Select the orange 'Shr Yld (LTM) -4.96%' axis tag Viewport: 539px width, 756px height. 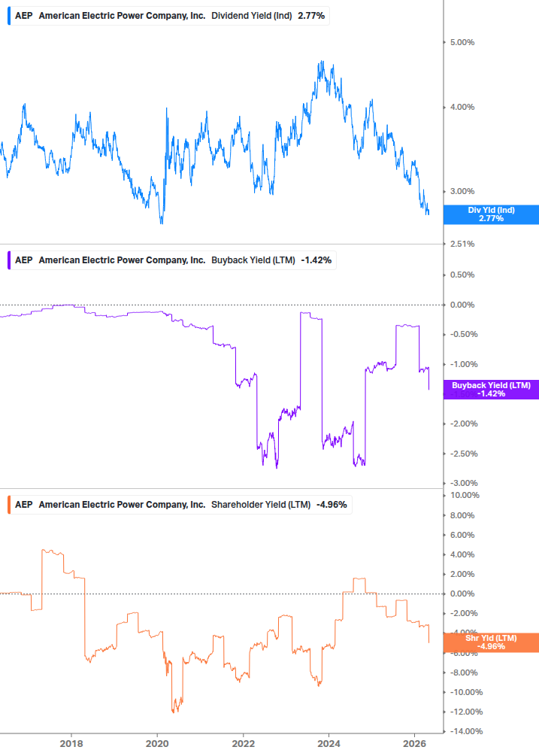point(491,642)
